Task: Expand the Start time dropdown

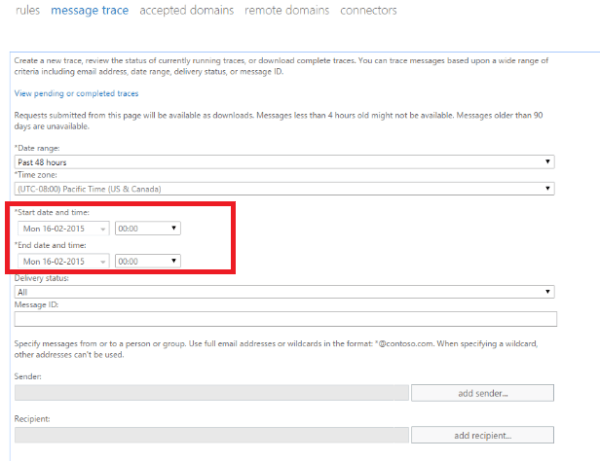Action: pos(148,227)
